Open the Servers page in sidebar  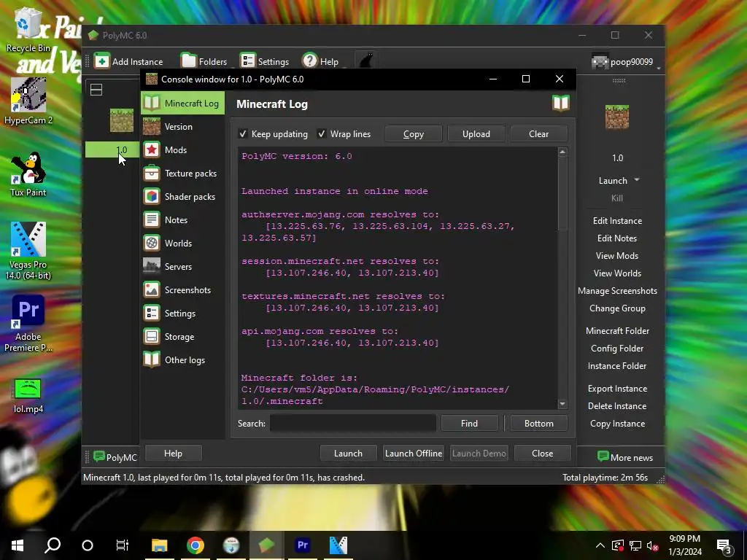182,266
